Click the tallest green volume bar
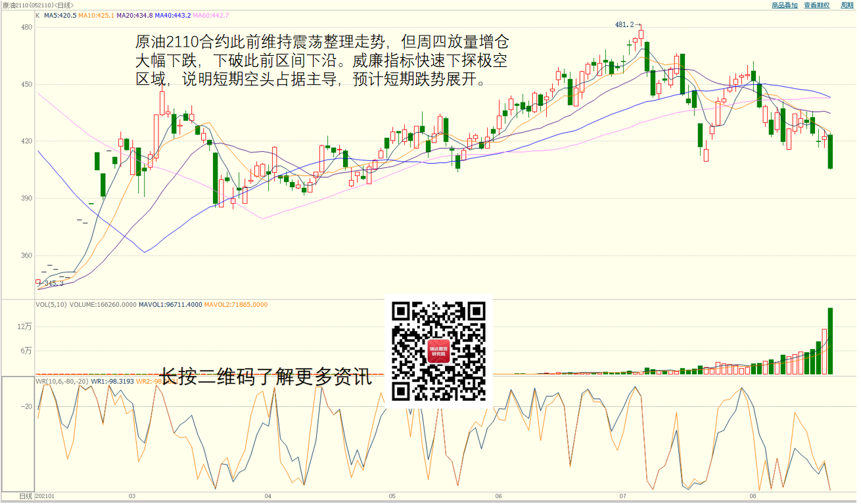The height and width of the screenshot is (504, 861). [x=830, y=341]
